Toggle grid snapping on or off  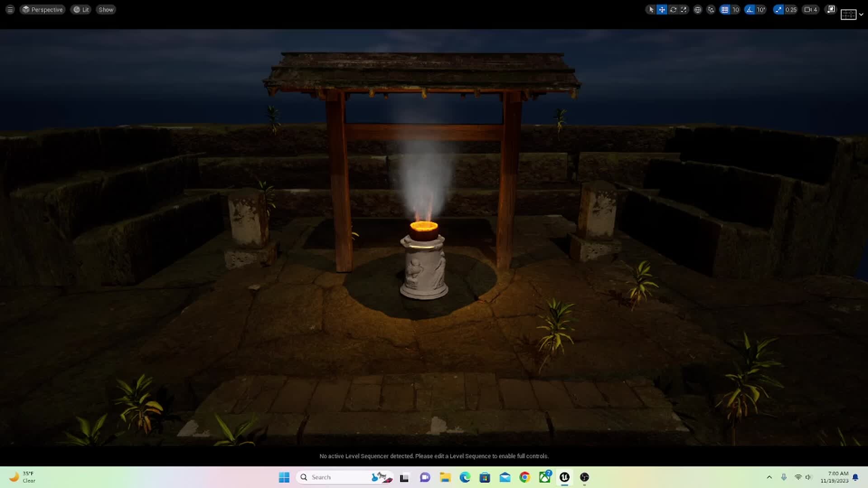point(725,9)
